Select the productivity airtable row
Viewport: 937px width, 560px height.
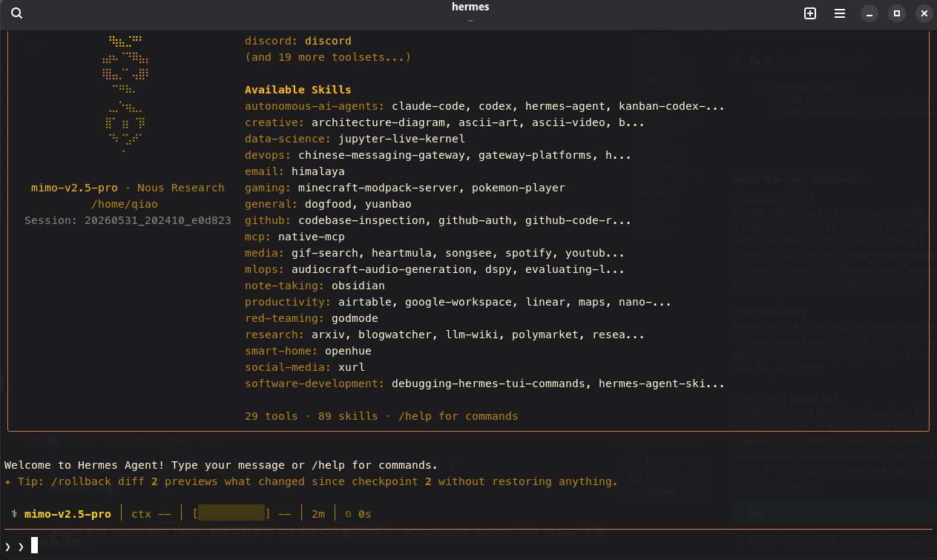[x=458, y=302]
